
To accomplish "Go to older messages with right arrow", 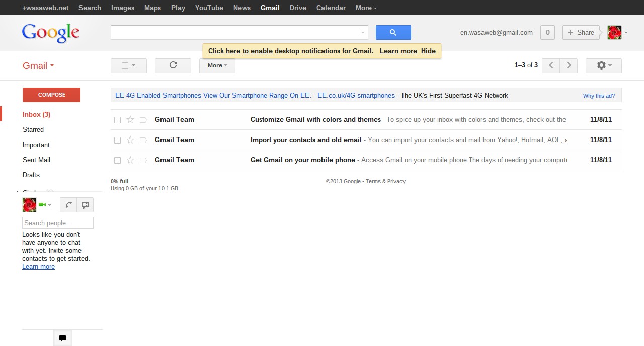I will [x=569, y=65].
